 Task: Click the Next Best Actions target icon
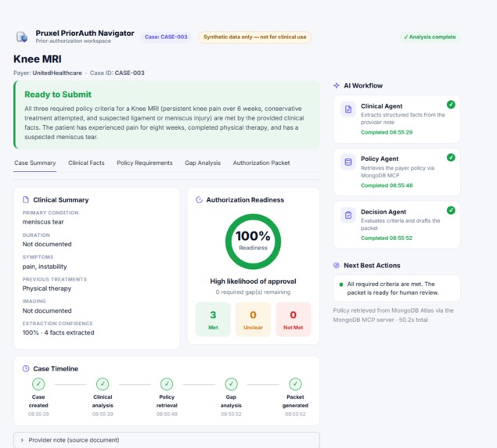click(337, 265)
